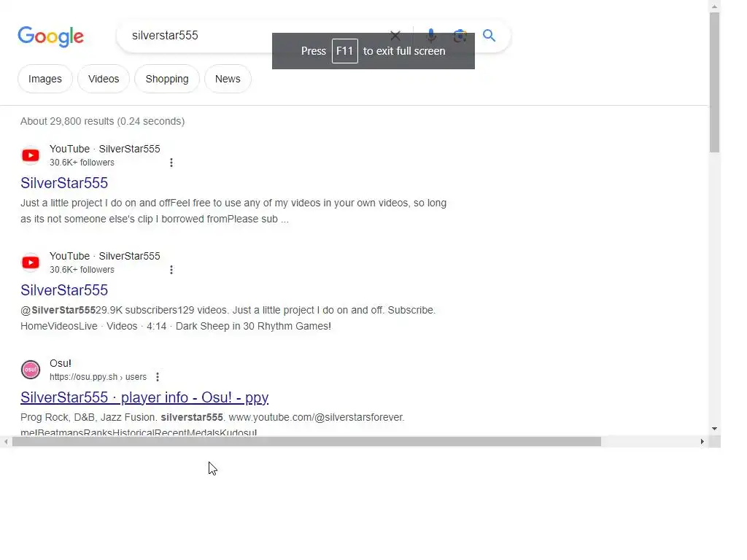The height and width of the screenshot is (560, 747).
Task: Click the osu.ppy.sh users URL text
Action: click(x=98, y=377)
